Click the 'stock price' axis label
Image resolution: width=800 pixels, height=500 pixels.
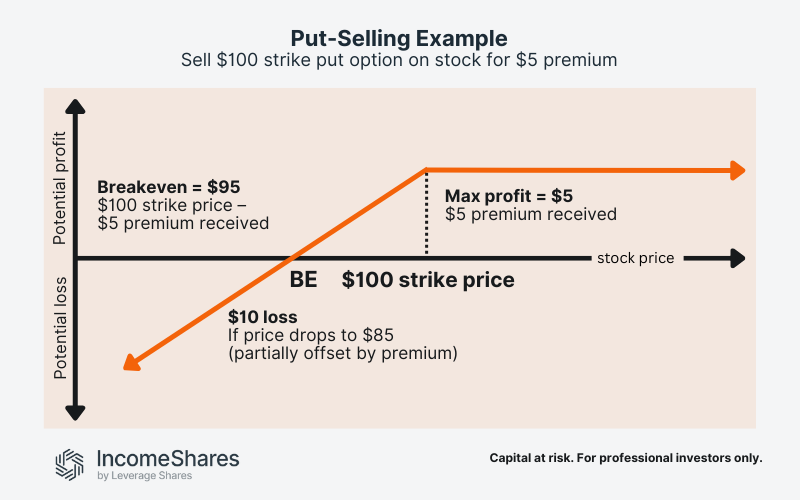[635, 258]
